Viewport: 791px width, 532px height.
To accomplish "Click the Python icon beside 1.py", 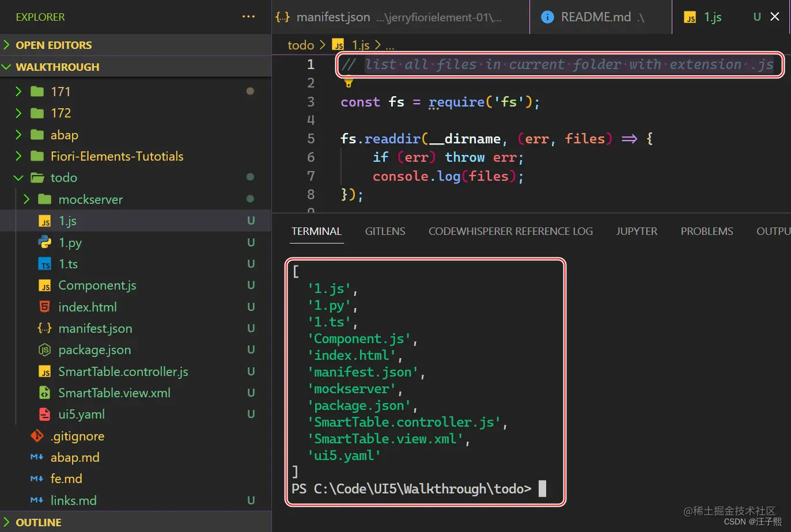I will point(45,242).
